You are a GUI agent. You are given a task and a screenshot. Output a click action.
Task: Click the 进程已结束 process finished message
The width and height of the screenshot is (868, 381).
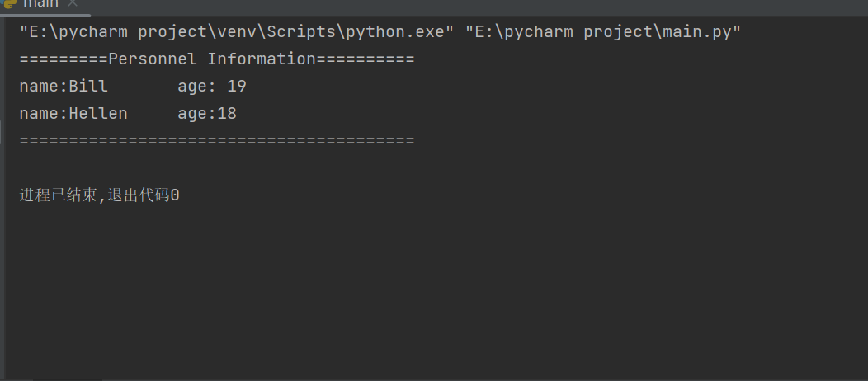tap(57, 196)
